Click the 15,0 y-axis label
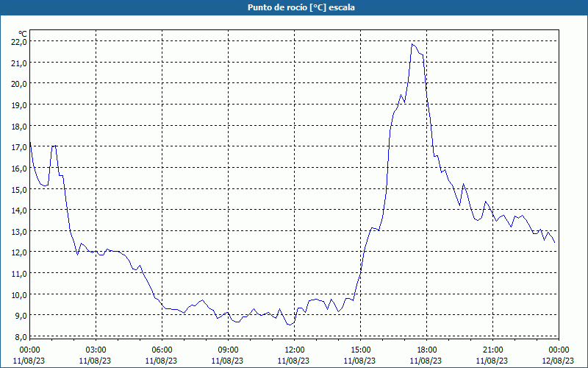 tap(19, 189)
